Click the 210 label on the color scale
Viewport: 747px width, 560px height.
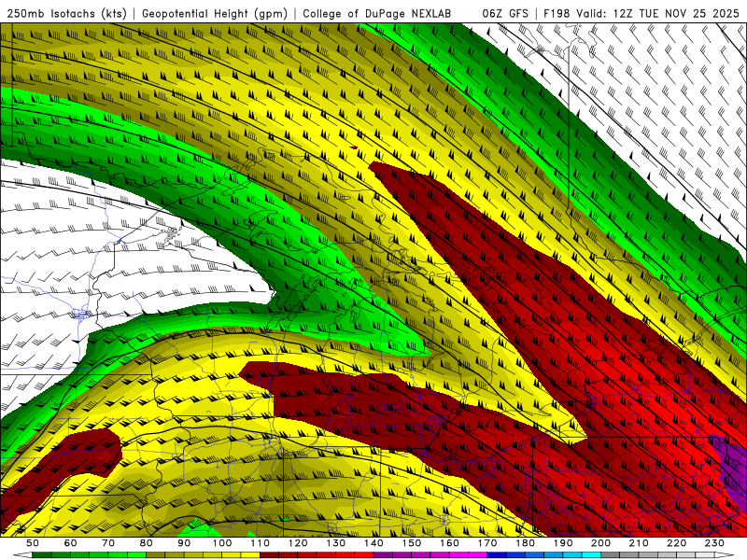639,543
